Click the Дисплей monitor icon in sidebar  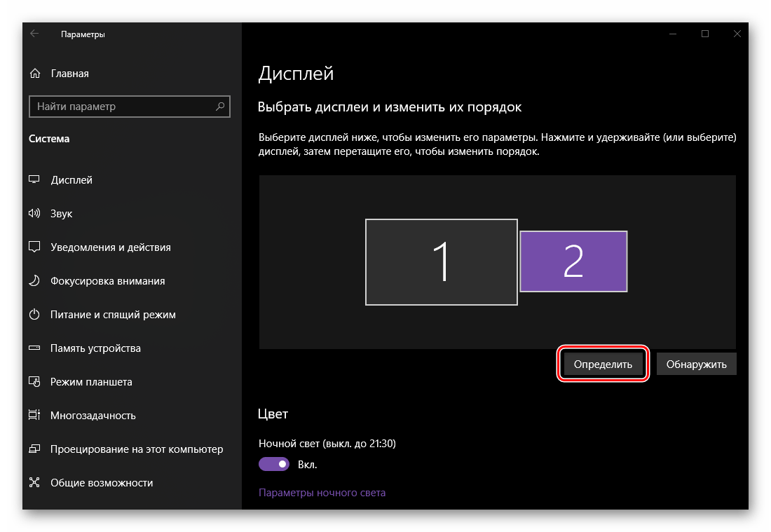pos(34,180)
